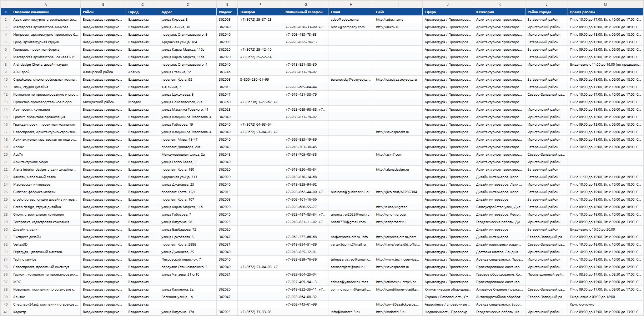Open the http://t.me/krigreen site cell

(398, 207)
